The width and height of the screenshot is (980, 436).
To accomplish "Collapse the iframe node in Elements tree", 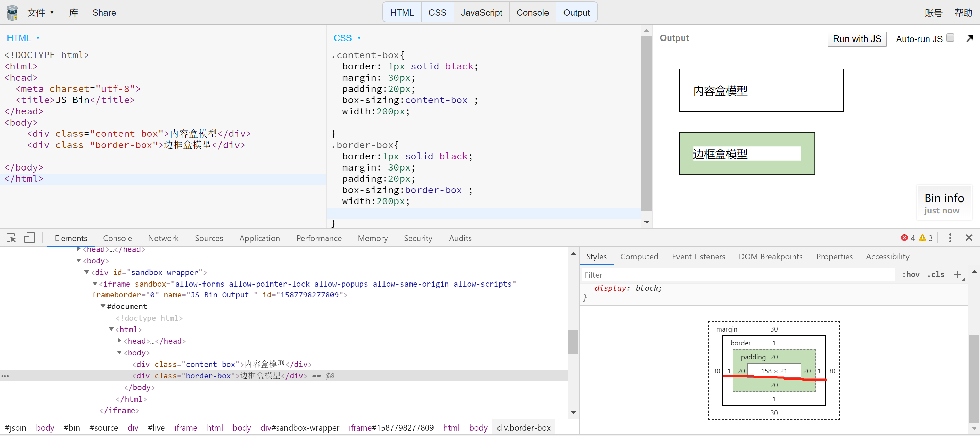I will tap(95, 284).
